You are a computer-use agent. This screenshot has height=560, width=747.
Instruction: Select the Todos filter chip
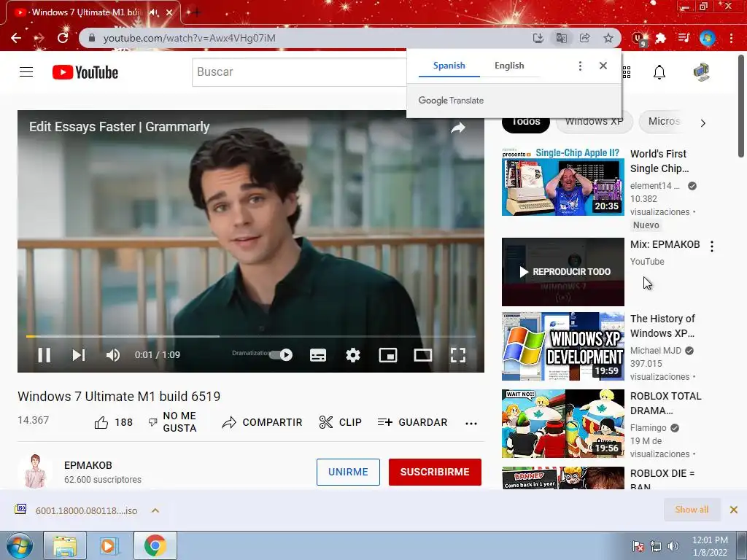pyautogui.click(x=526, y=122)
